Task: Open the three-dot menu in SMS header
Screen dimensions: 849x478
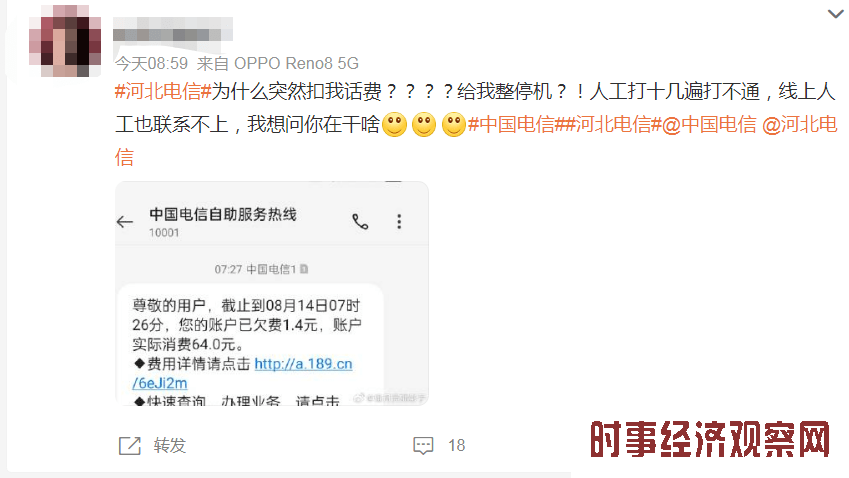Action: pyautogui.click(x=399, y=221)
